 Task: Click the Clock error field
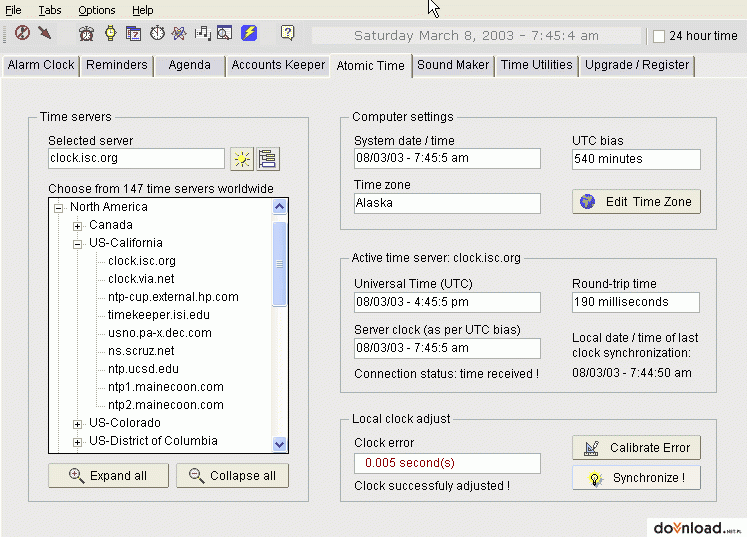(x=447, y=463)
